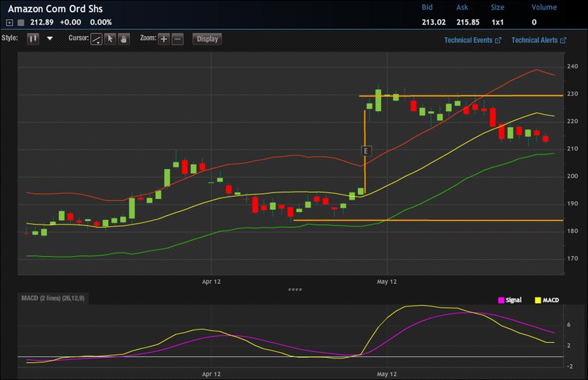The width and height of the screenshot is (588, 380).
Task: Open the Display options button
Action: (207, 39)
